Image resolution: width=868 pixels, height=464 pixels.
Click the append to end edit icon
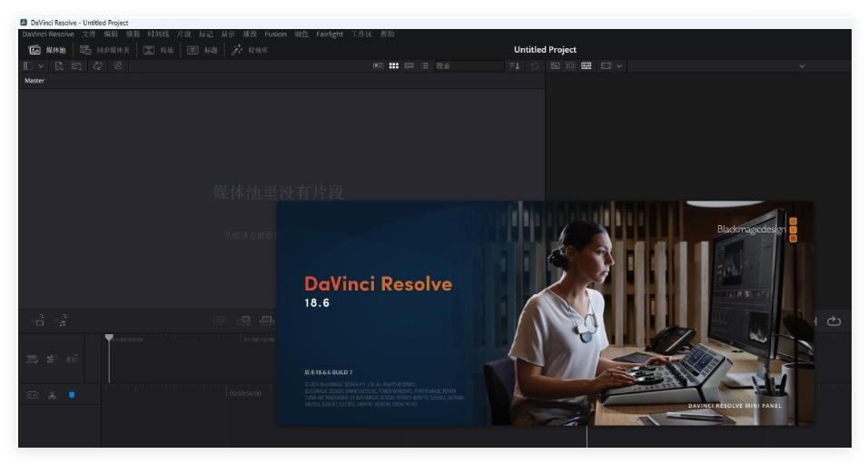pyautogui.click(x=243, y=321)
